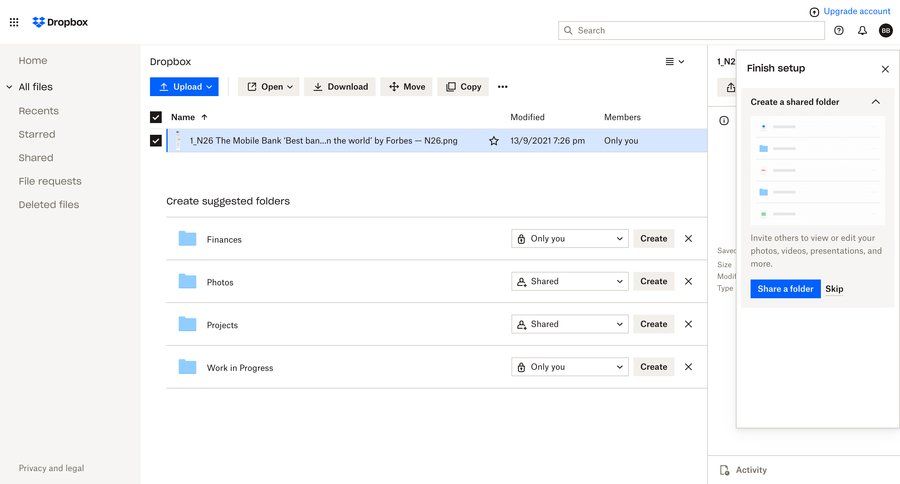Click the 'Only you' members cell
Screen dimensions: 900x484
(621, 141)
